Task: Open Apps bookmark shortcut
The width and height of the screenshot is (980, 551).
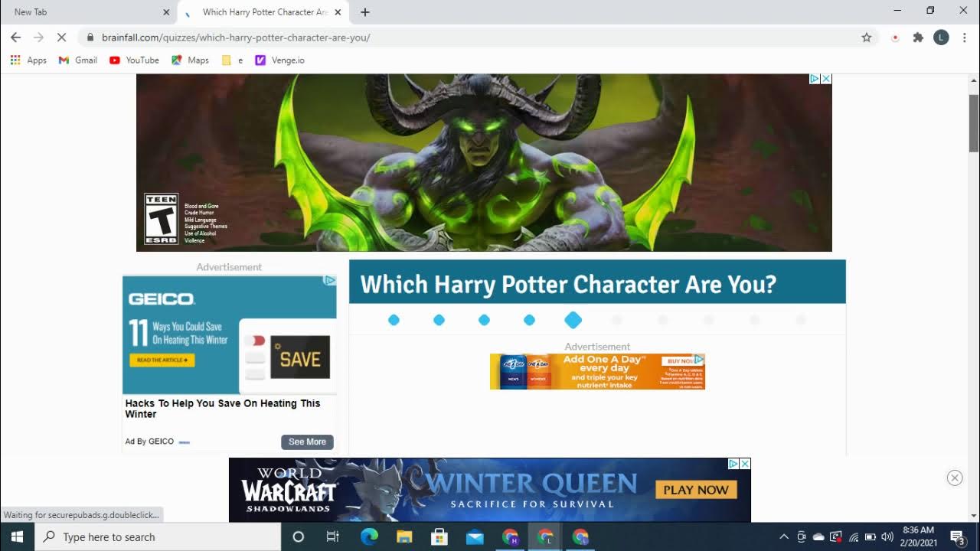Action: (28, 60)
